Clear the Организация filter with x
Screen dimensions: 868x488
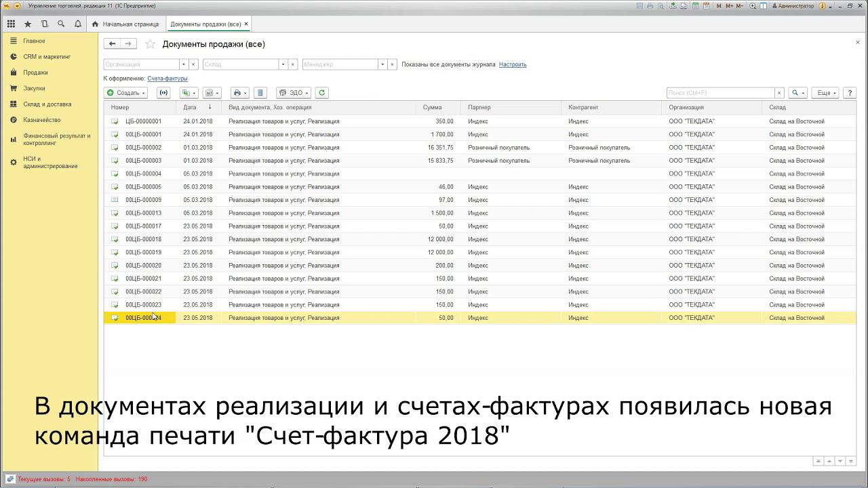[193, 64]
